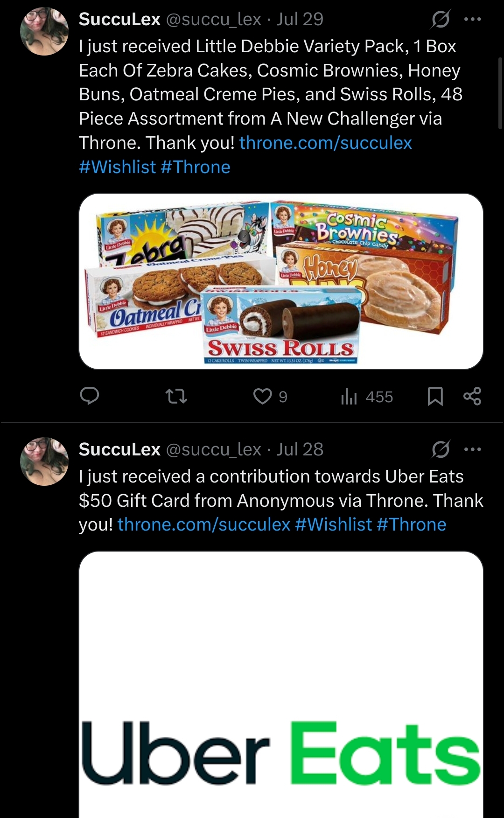Open SuccuLex avatar on Jul 28 tweet

(x=44, y=461)
